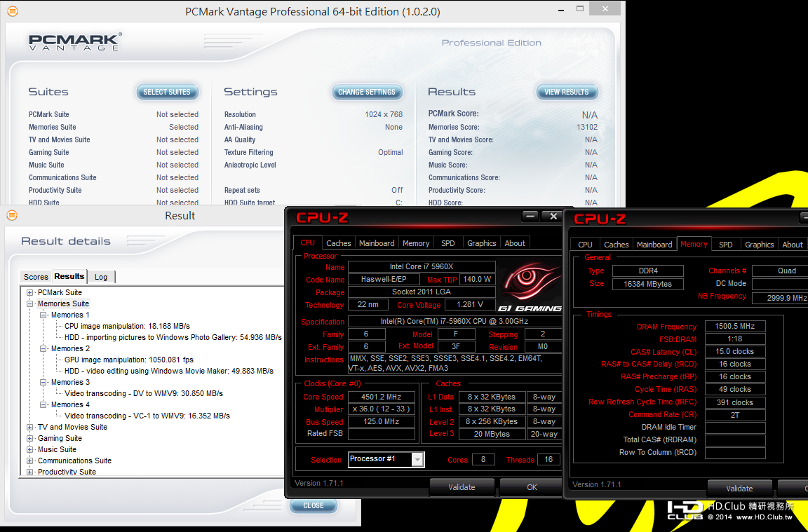Collapse the Memories 1 node
Viewport: 808px width, 532px height.
43,315
